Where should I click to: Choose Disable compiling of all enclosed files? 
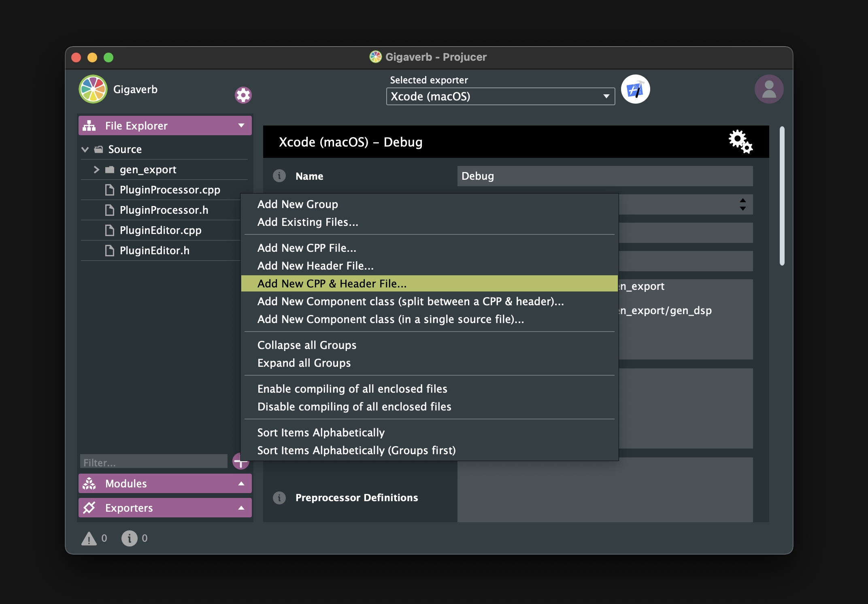coord(429,406)
